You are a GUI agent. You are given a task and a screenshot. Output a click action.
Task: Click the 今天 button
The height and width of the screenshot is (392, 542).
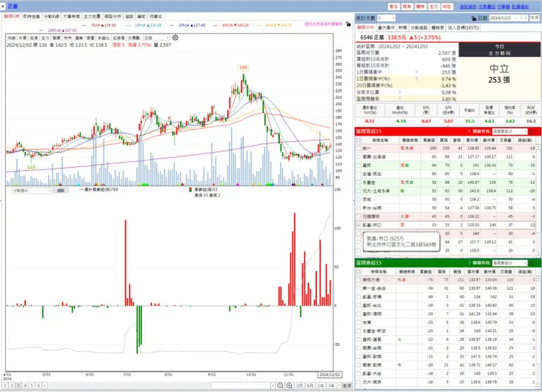(x=535, y=18)
